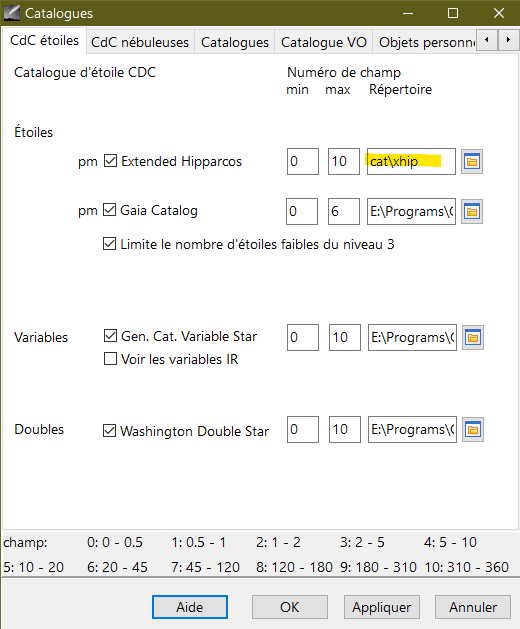Image resolution: width=520 pixels, height=629 pixels.
Task: Toggle Limite le nombre d'étoiles faibles checkbox
Action: (110, 243)
